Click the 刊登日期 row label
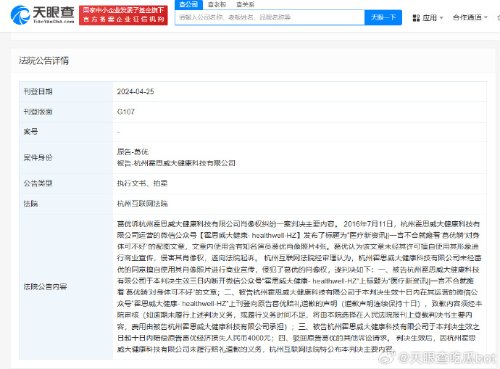Screen dimensions: 500x369 pos(38,92)
